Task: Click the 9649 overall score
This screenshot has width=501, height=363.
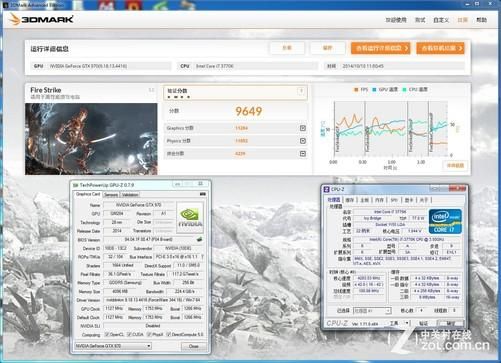Action: pos(249,111)
